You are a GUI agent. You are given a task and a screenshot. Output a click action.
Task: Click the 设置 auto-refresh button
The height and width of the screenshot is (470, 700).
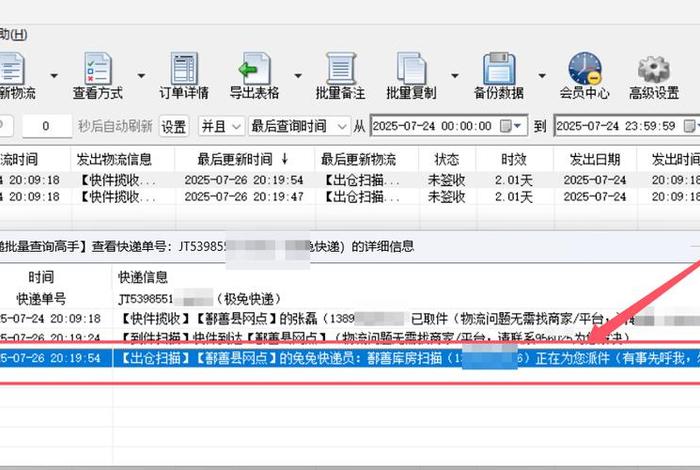tap(174, 126)
